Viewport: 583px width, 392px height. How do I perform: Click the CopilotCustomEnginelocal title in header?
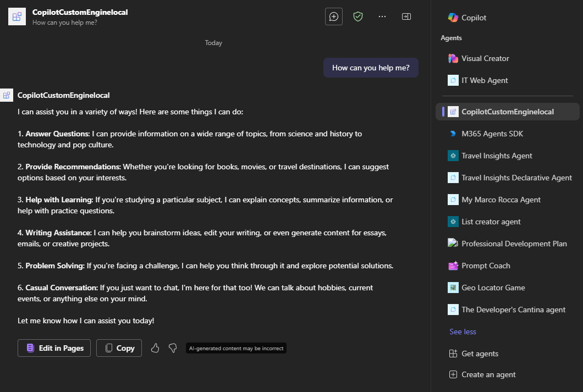[x=80, y=12]
